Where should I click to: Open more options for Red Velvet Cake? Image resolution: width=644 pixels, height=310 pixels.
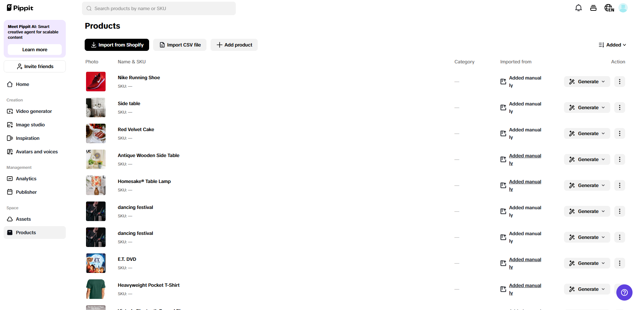pyautogui.click(x=620, y=133)
